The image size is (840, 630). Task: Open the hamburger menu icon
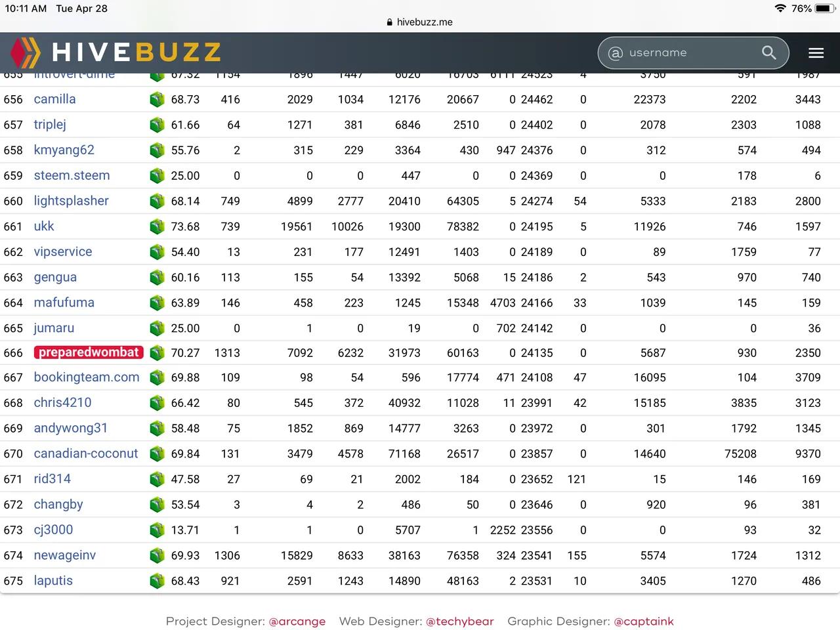pos(816,53)
